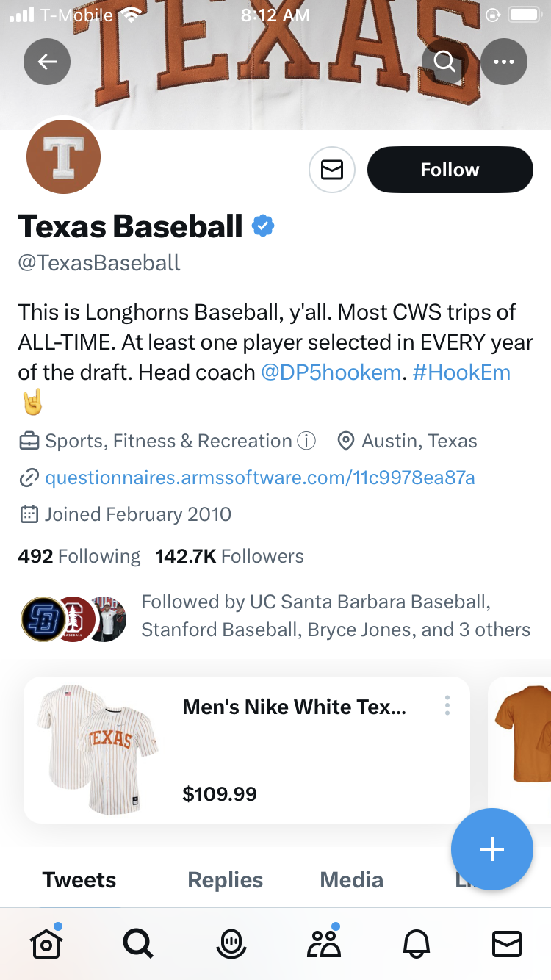Switch to the Replies tab
The image size is (551, 980).
(x=225, y=879)
